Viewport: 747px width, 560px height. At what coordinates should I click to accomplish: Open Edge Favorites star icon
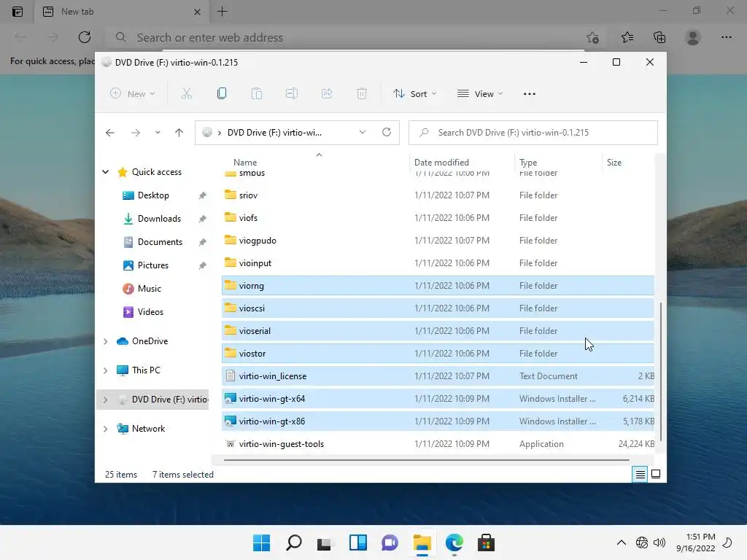point(627,37)
